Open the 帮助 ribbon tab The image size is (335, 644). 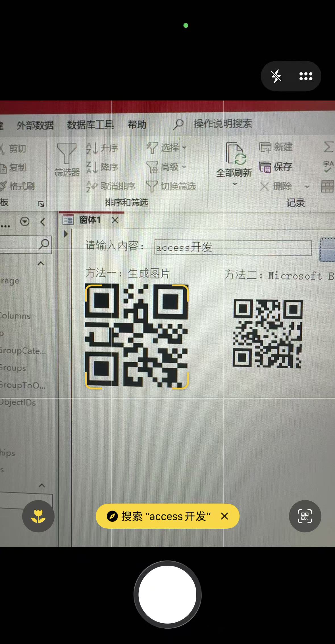pos(137,124)
